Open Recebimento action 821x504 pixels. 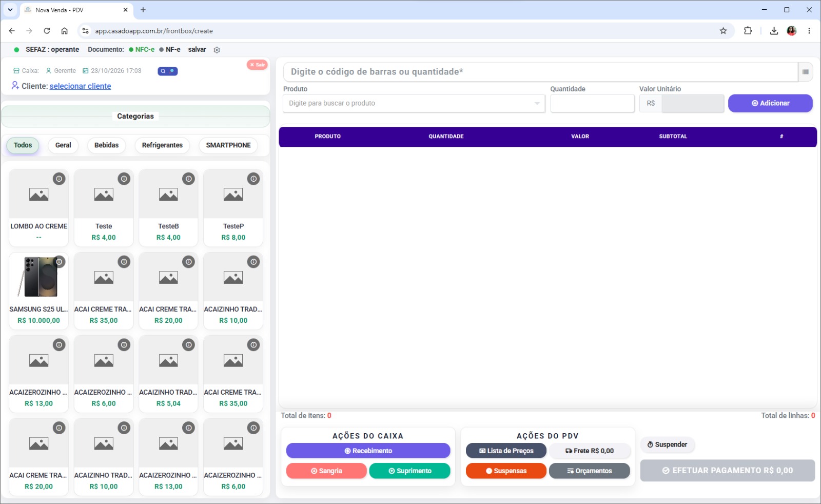pos(368,451)
